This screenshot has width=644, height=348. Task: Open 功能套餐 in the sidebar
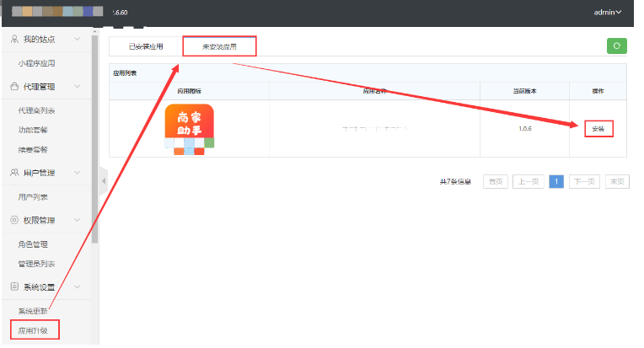[x=33, y=130]
